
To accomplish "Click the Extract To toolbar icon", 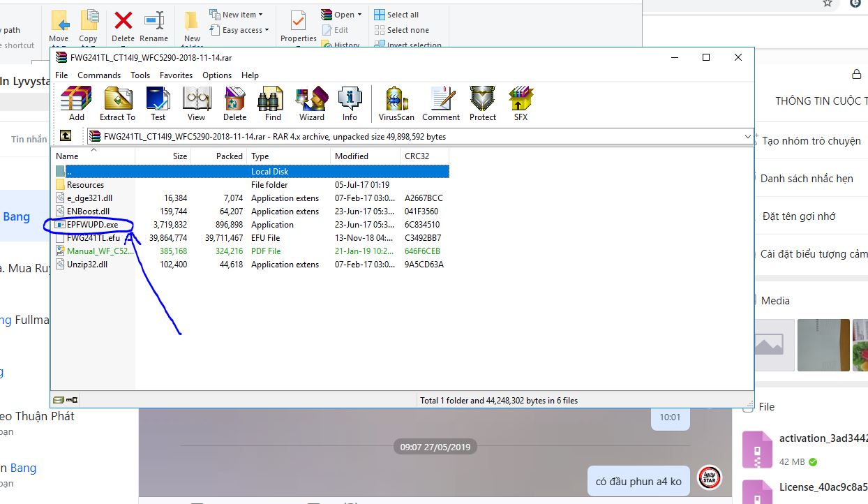I will pyautogui.click(x=117, y=103).
